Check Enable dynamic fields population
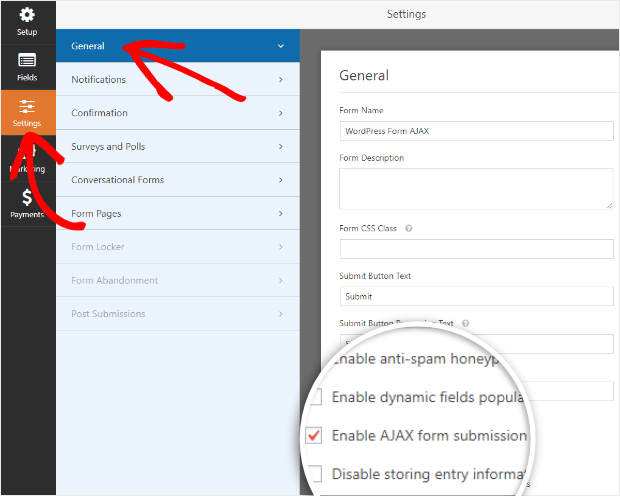 315,397
